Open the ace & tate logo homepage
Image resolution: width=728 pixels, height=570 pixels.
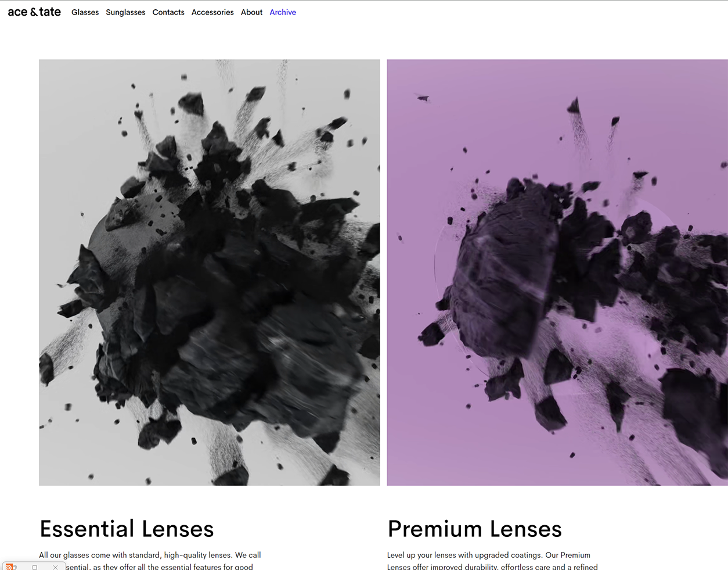[x=34, y=12]
